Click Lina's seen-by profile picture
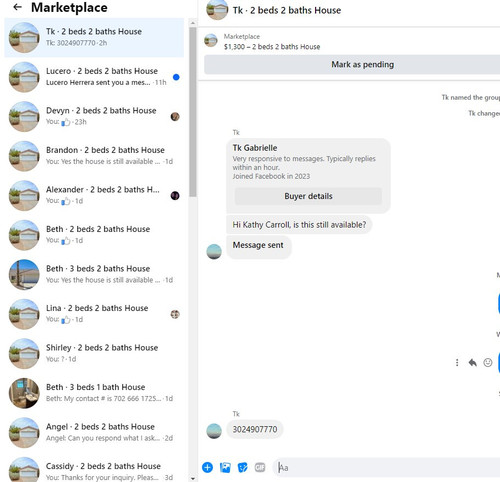The width and height of the screenshot is (500, 482). click(x=175, y=314)
